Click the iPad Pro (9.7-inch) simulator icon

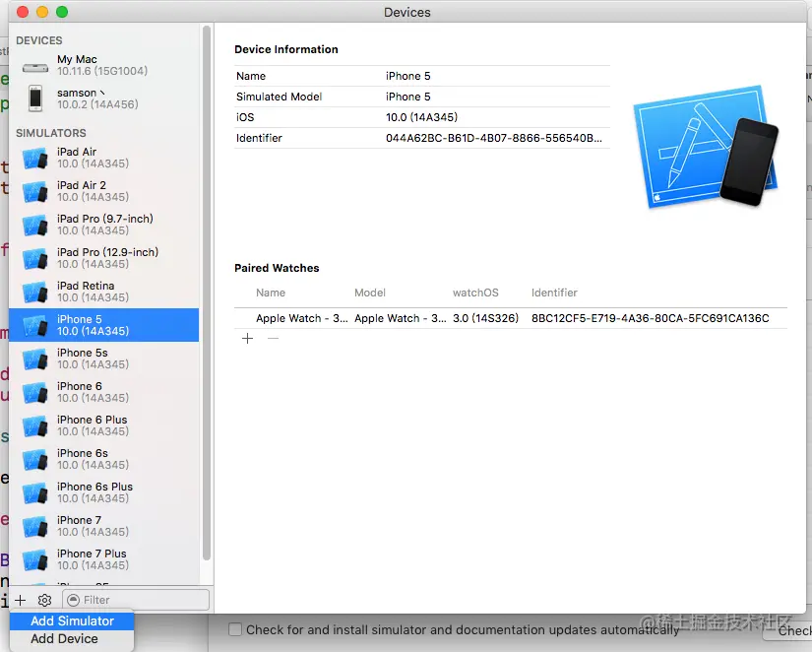pyautogui.click(x=35, y=225)
